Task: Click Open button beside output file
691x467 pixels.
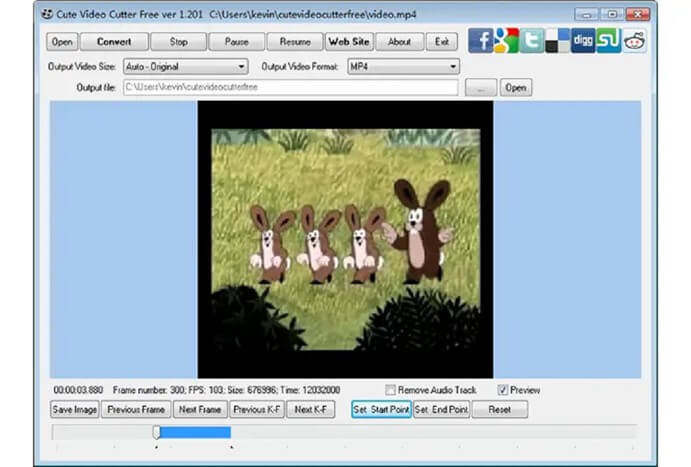Action: [516, 88]
